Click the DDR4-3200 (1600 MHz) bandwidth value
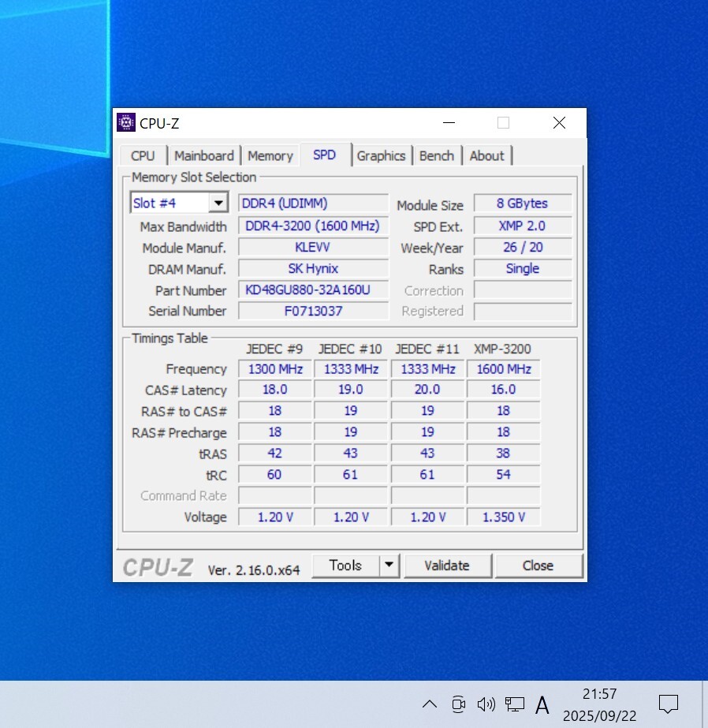 313,226
